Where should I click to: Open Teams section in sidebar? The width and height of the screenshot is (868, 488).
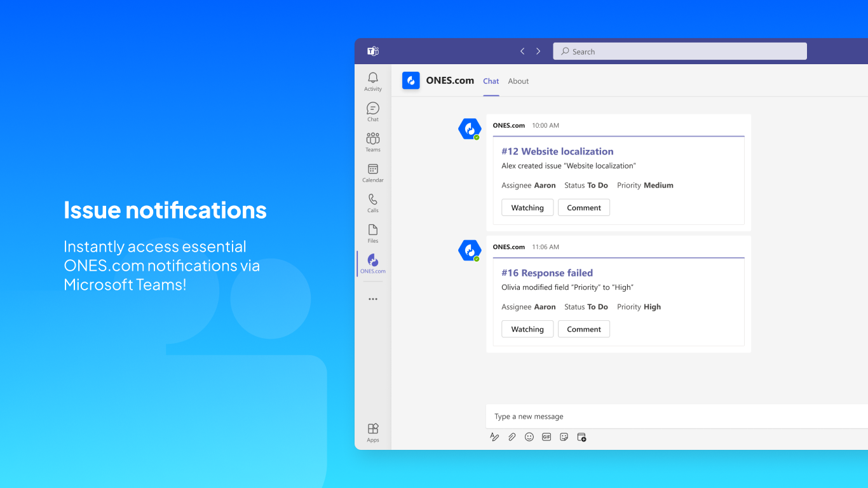click(x=373, y=142)
